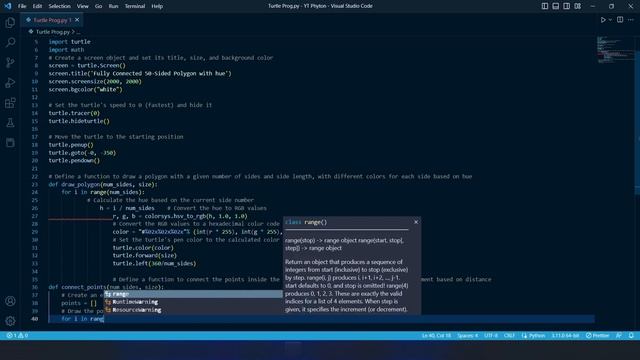Click the errors and warnings status indicator

[17, 336]
